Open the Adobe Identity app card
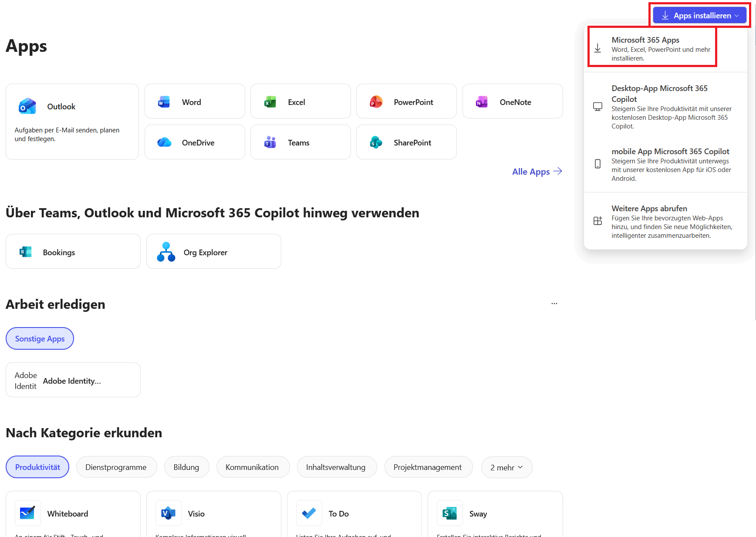Screen dimensions: 756x537 [x=73, y=380]
